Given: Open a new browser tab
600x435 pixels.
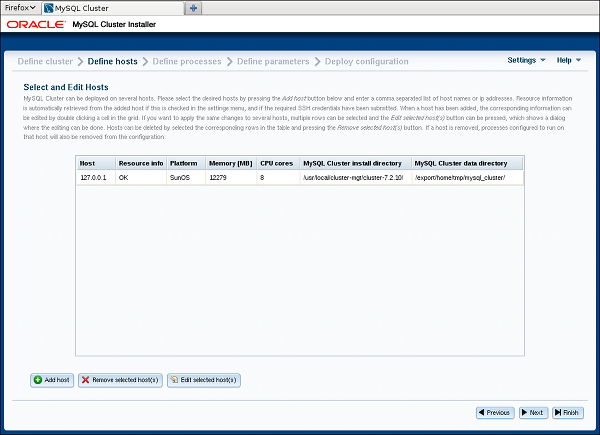Looking at the screenshot, I should (x=194, y=8).
